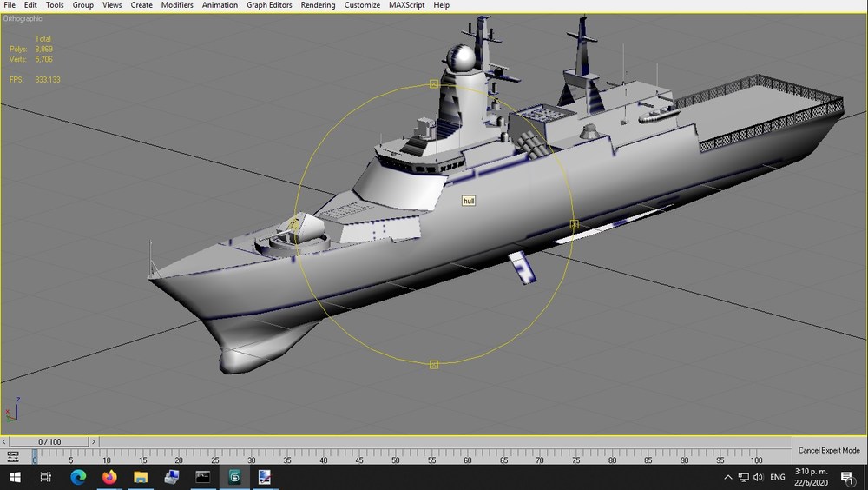Open the mini curve editor icon

click(12, 457)
